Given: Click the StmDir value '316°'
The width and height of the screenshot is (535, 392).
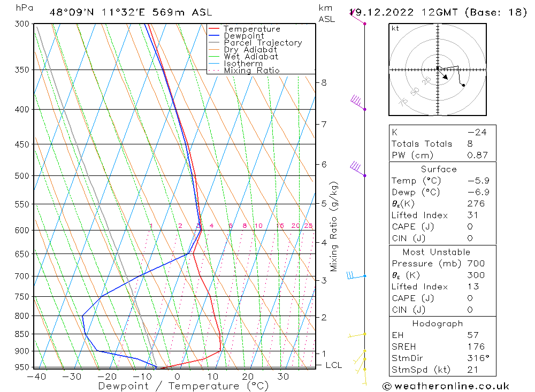Looking at the screenshot, I should (x=478, y=358).
